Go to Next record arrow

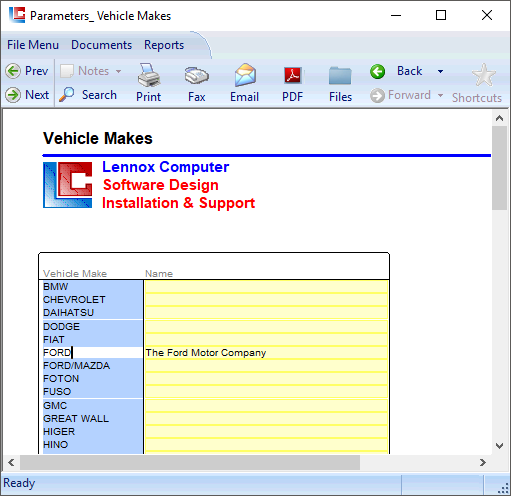tap(13, 95)
